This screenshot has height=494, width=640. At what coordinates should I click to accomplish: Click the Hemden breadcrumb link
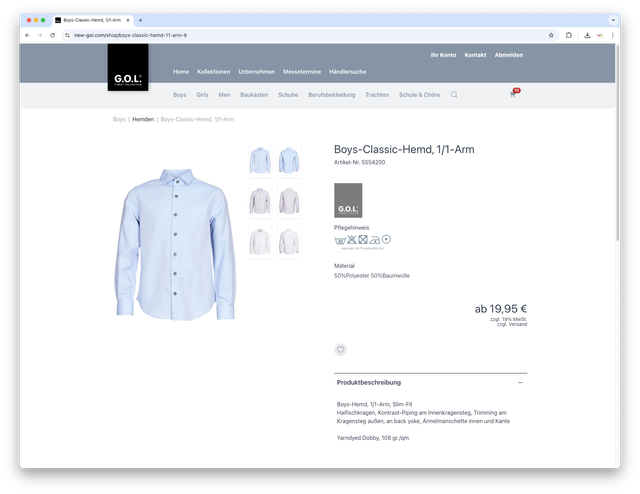(143, 119)
